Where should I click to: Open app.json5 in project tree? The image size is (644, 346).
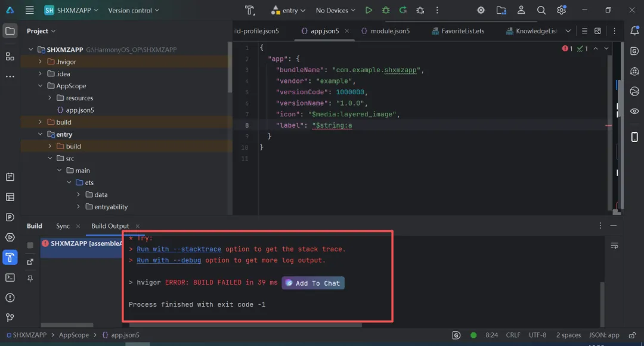(80, 110)
